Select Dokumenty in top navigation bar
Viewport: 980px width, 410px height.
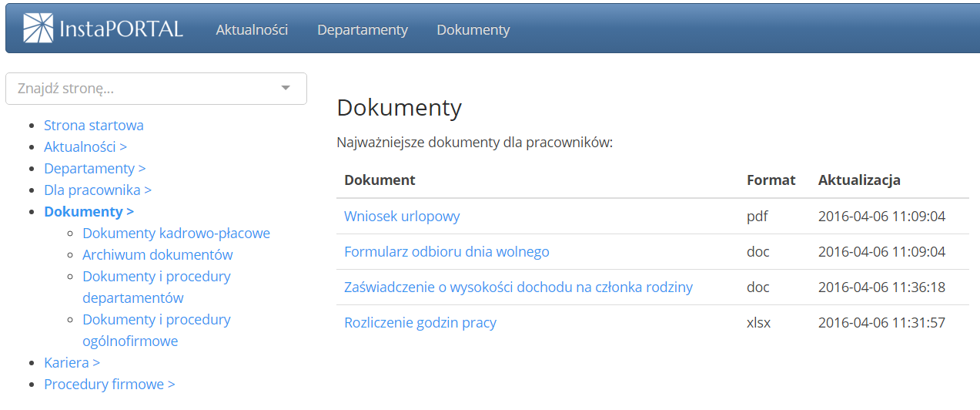(x=473, y=30)
